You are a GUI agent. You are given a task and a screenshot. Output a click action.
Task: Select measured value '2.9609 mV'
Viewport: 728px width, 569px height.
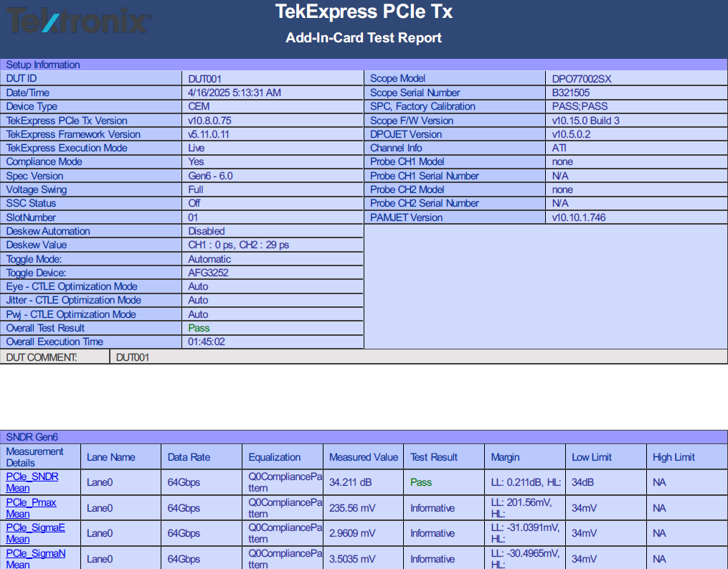coord(352,533)
